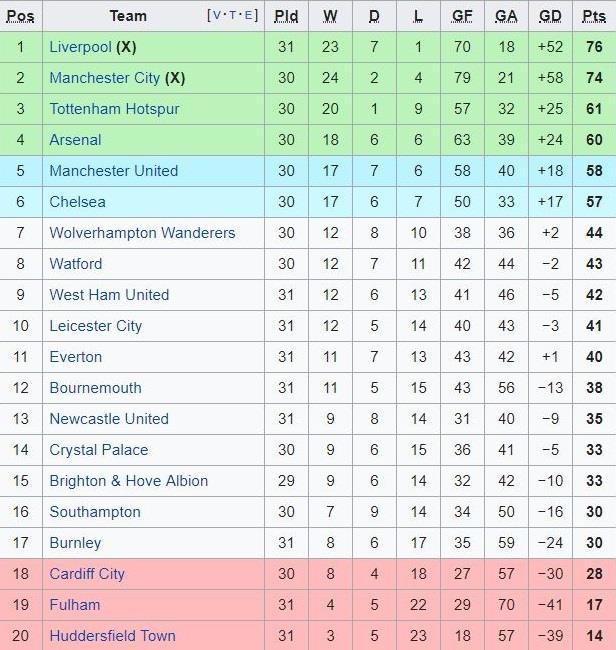Select the Leicester City link
The image size is (616, 650).
(95, 326)
